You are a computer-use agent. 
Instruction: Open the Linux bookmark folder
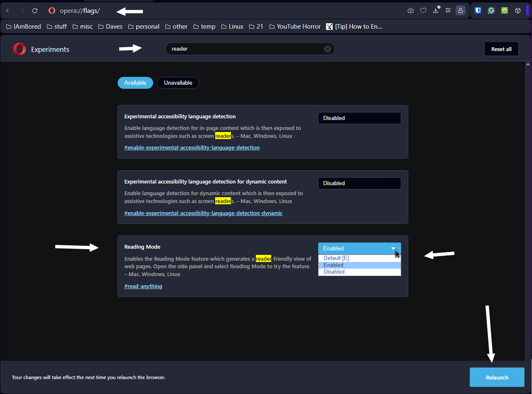[x=232, y=27]
